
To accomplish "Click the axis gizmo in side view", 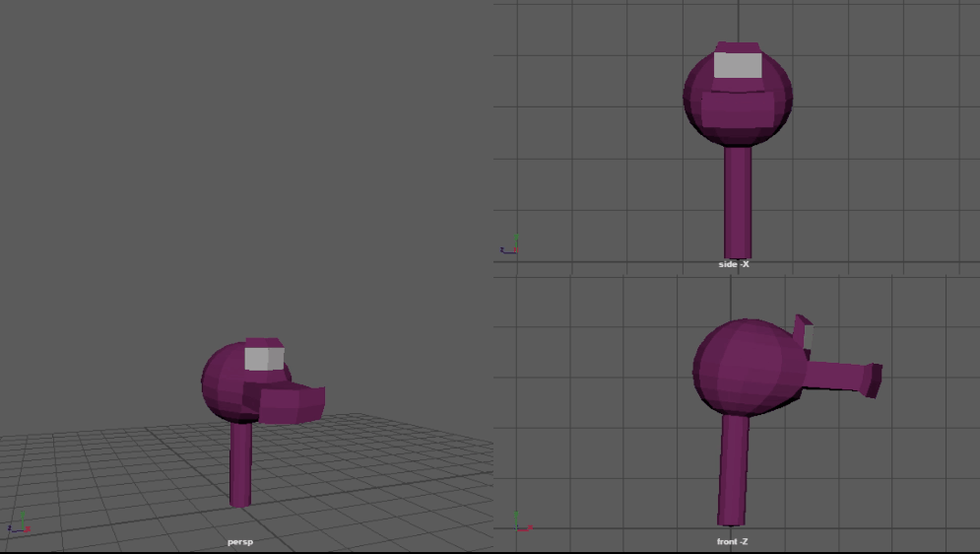I will pyautogui.click(x=509, y=244).
